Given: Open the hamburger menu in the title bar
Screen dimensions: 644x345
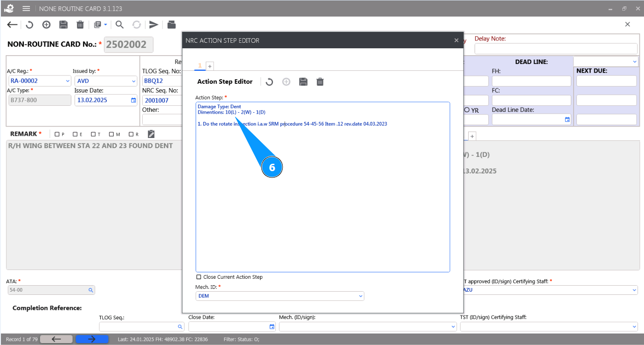Looking at the screenshot, I should click(x=26, y=9).
